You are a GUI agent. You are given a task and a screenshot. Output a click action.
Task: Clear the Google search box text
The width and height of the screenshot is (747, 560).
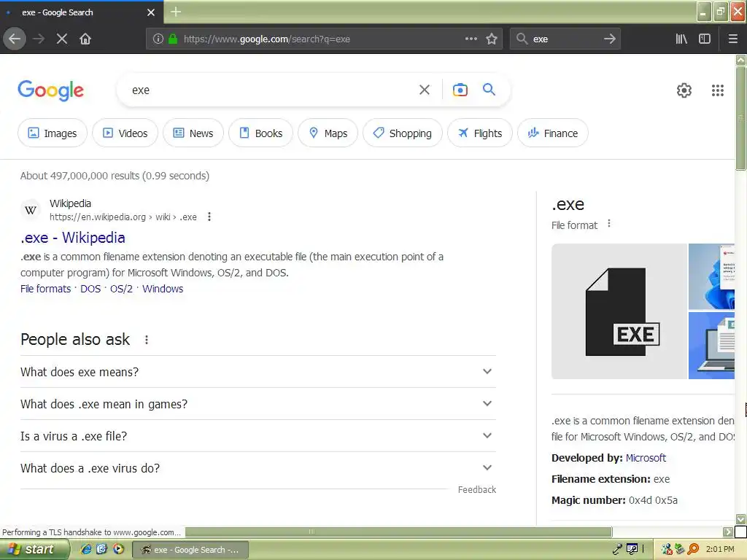424,90
